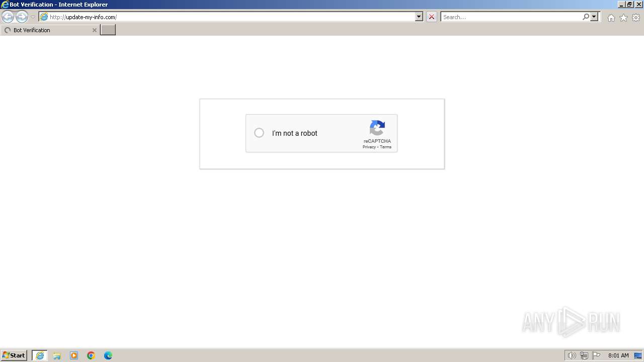
Task: Open Internet Explorer from the taskbar
Action: 40,355
